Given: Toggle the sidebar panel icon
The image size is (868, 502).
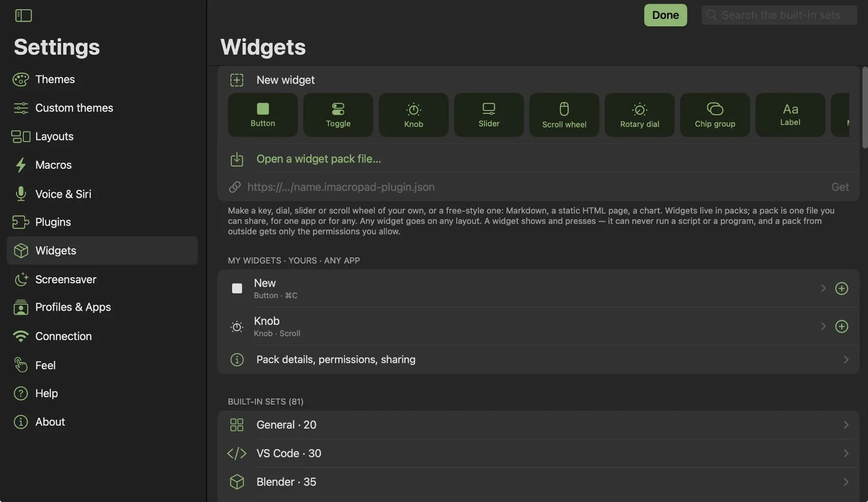Looking at the screenshot, I should pyautogui.click(x=23, y=15).
